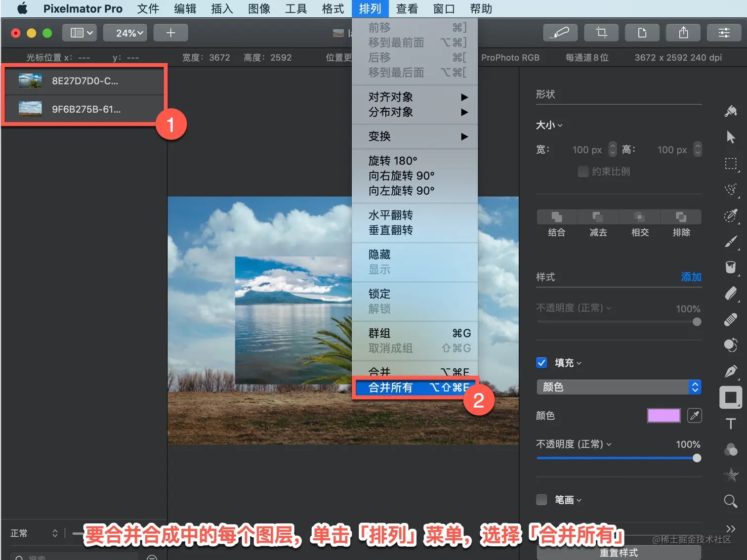Select 向右旋转 90° menu item
Viewport: 747px width, 560px height.
(x=415, y=175)
